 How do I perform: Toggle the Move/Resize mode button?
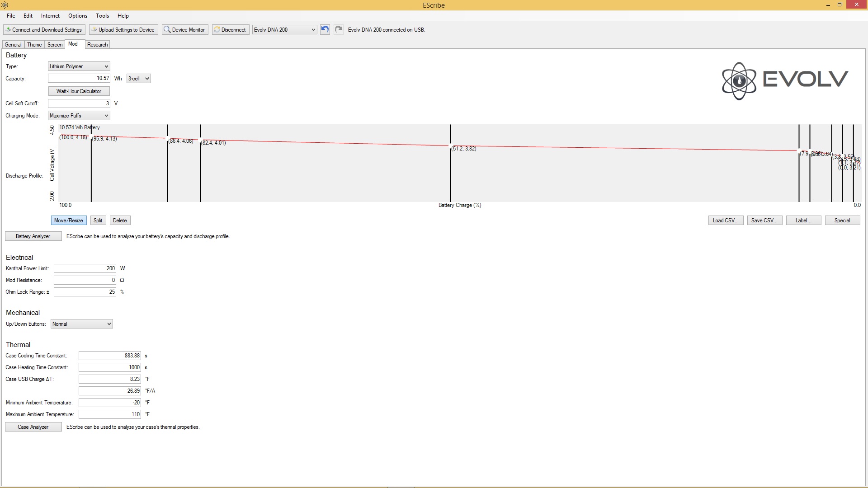coord(68,221)
